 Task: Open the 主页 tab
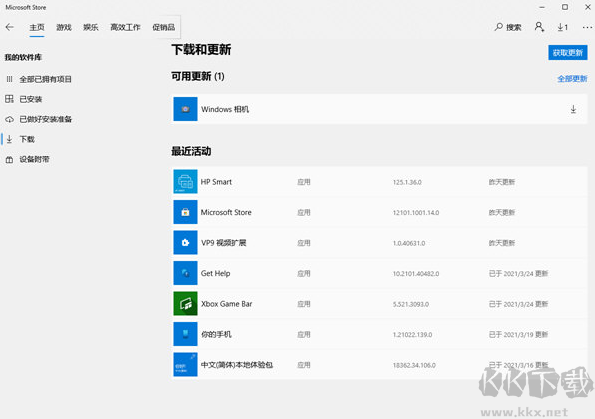click(37, 27)
